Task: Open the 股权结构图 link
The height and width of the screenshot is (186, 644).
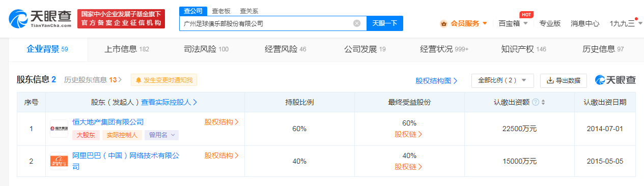Action: [x=436, y=80]
